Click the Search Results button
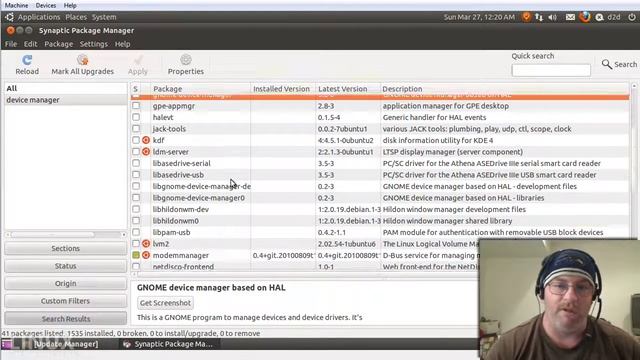Image resolution: width=640 pixels, height=360 pixels. (x=65, y=318)
